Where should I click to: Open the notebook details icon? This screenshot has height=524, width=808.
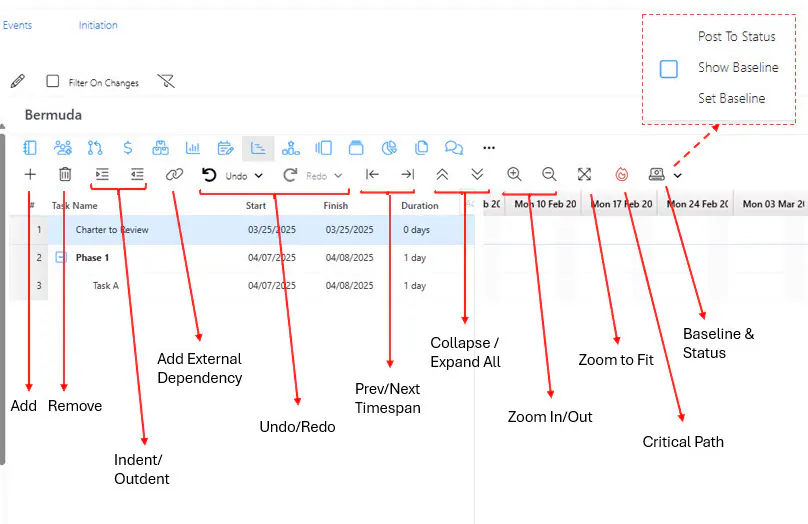pyautogui.click(x=30, y=148)
